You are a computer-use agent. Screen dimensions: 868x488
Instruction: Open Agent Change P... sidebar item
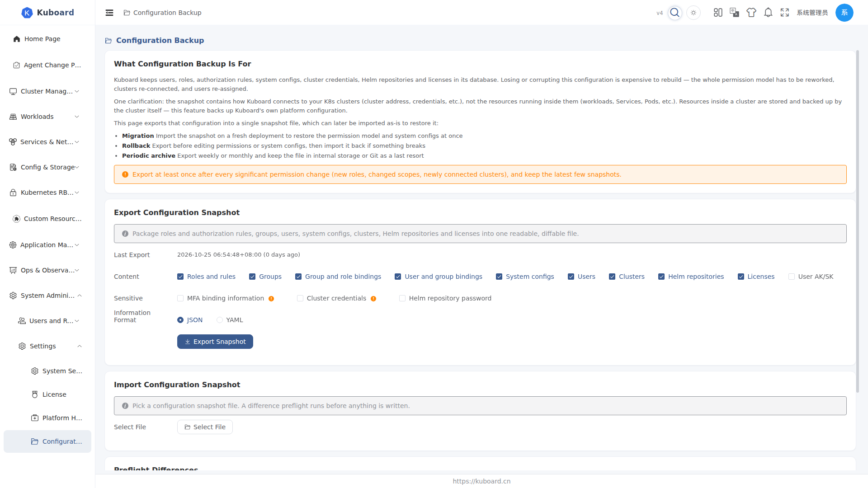point(47,65)
